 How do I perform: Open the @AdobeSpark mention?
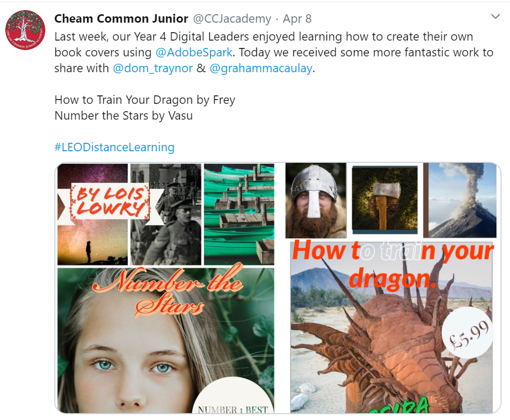point(194,52)
